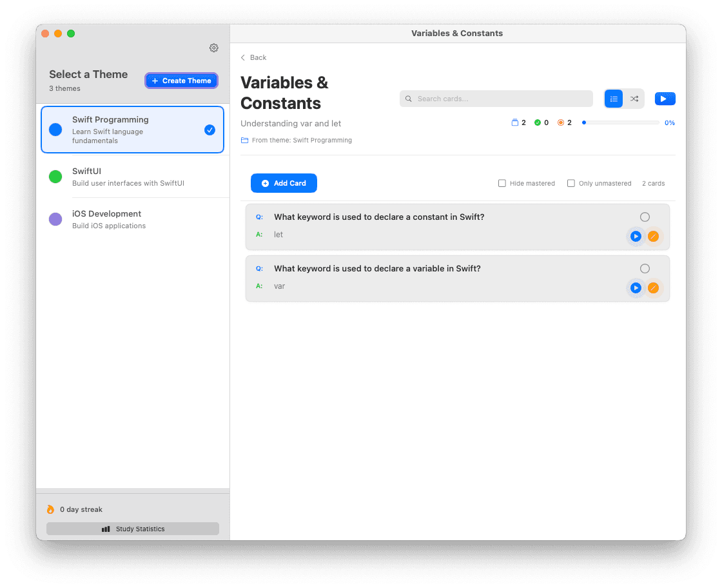Click the Create Theme button
Viewport: 722px width, 588px height.
point(181,81)
